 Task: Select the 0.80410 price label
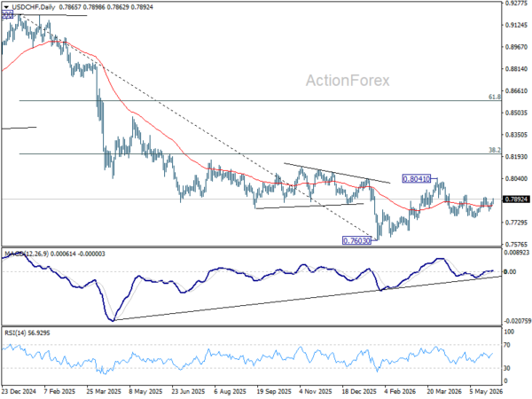tap(417, 178)
